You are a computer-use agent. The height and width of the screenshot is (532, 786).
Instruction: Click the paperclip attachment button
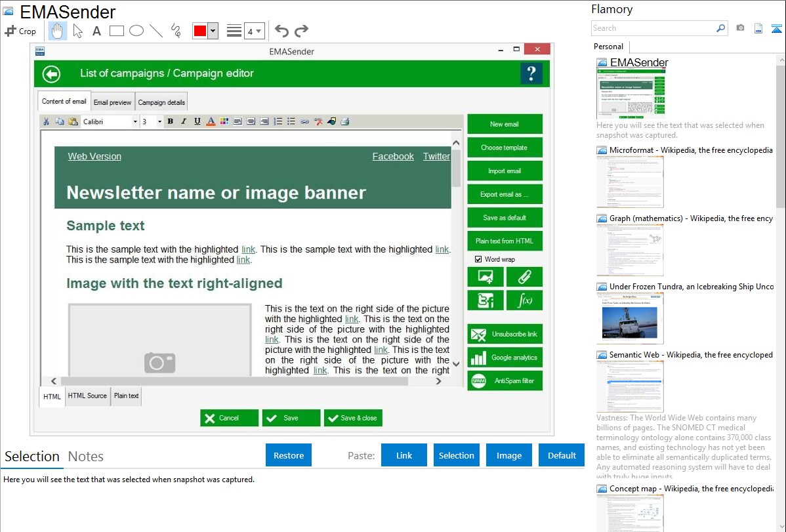(x=524, y=277)
